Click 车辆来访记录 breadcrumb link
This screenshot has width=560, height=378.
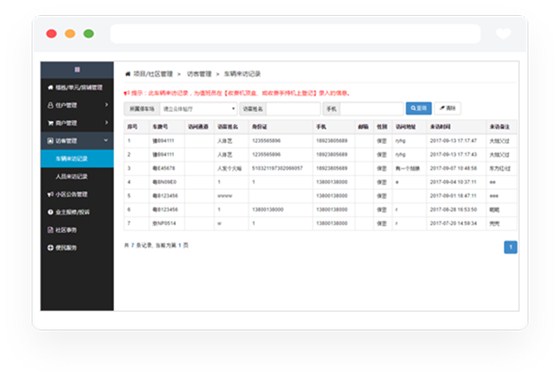(242, 74)
